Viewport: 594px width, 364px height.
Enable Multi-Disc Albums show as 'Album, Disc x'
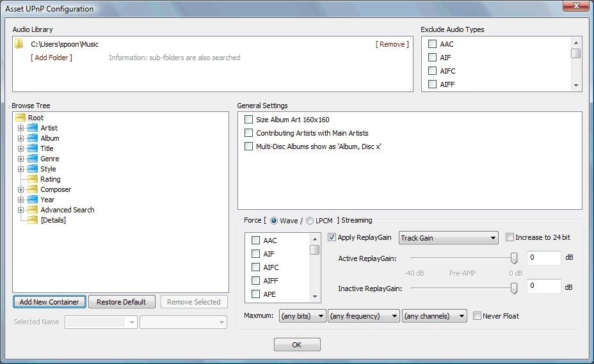click(248, 146)
